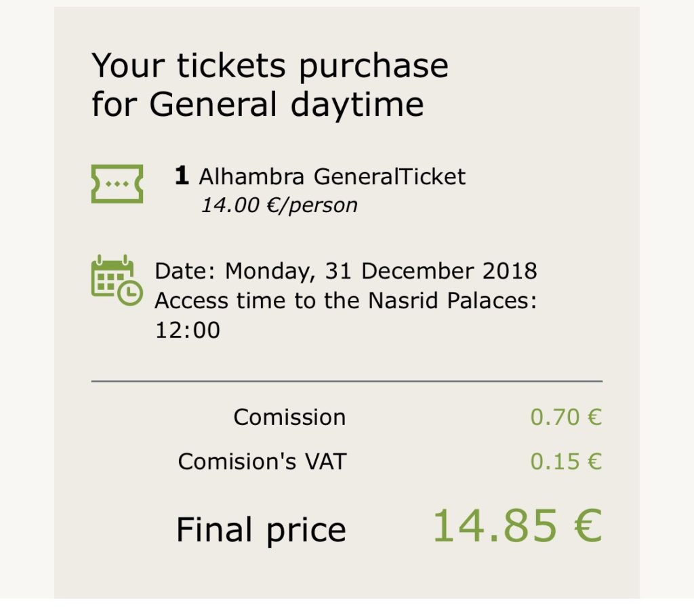Click the green ticket icon
This screenshot has height=616, width=694.
tap(117, 184)
